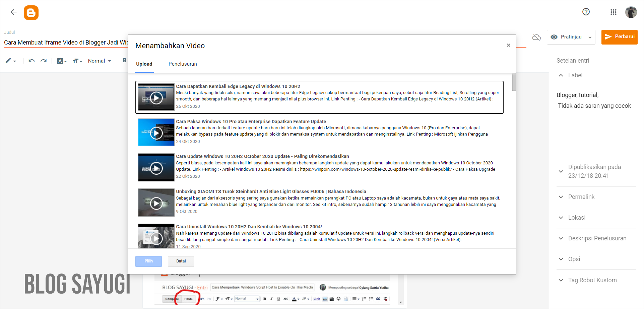Viewport: 644px width, 309px height.
Task: Click the font size icon
Action: point(76,61)
